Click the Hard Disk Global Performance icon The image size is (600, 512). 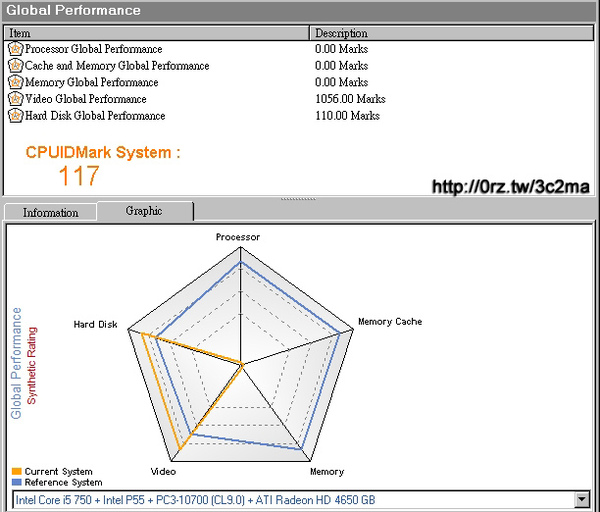[15, 116]
